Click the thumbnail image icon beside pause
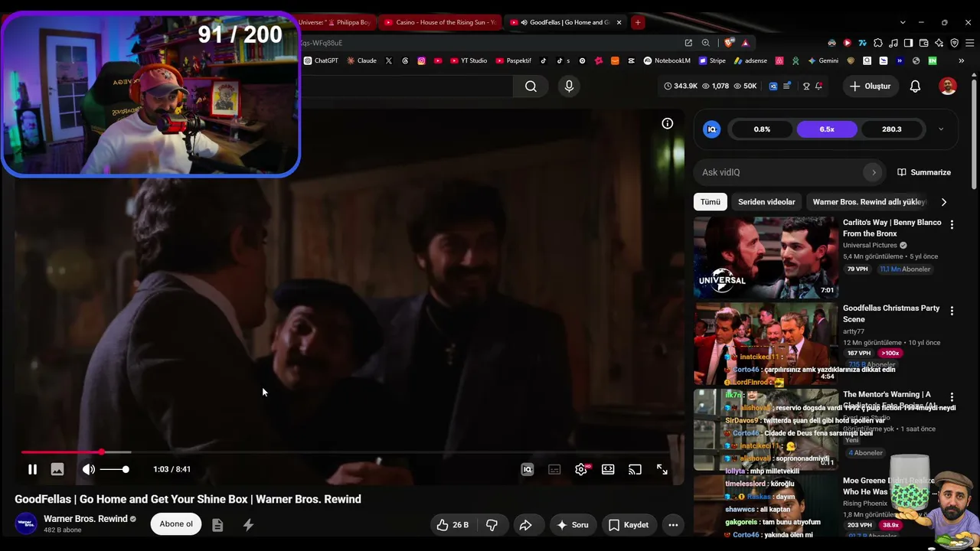Image resolution: width=980 pixels, height=551 pixels. (x=57, y=469)
